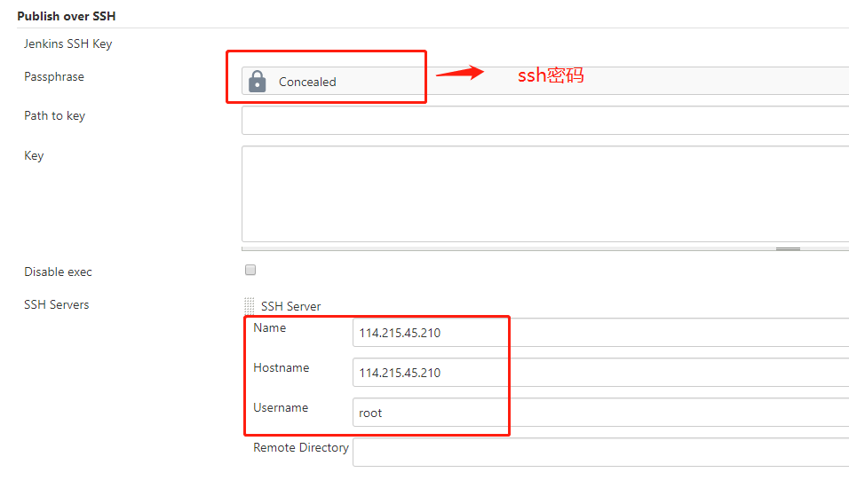Grab the Key textarea resize handle
This screenshot has height=504, width=849.
pos(788,248)
